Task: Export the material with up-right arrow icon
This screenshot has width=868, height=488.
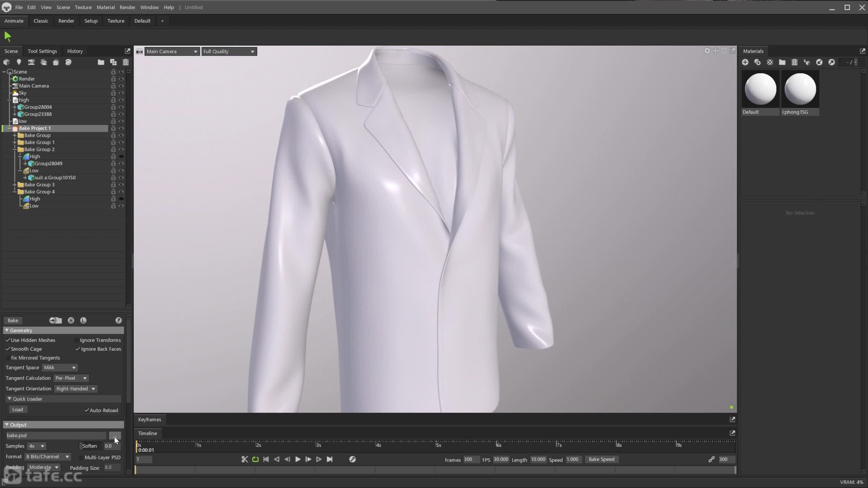Action: 831,62
